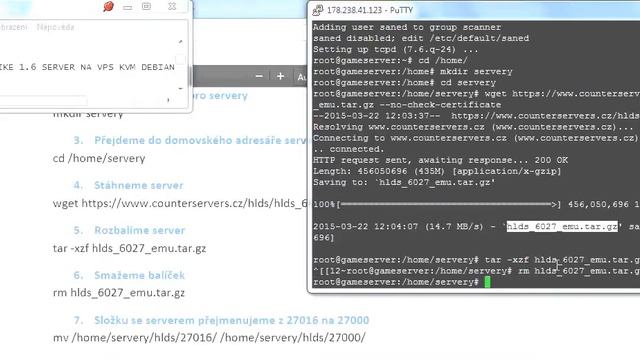Screen dimensions: 640x360
Task: Click heading '5. Rozbalíme server'
Action: click(x=129, y=230)
